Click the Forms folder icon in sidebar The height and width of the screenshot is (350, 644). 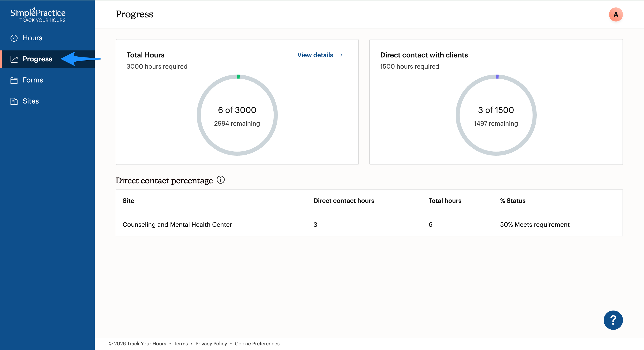(x=14, y=80)
